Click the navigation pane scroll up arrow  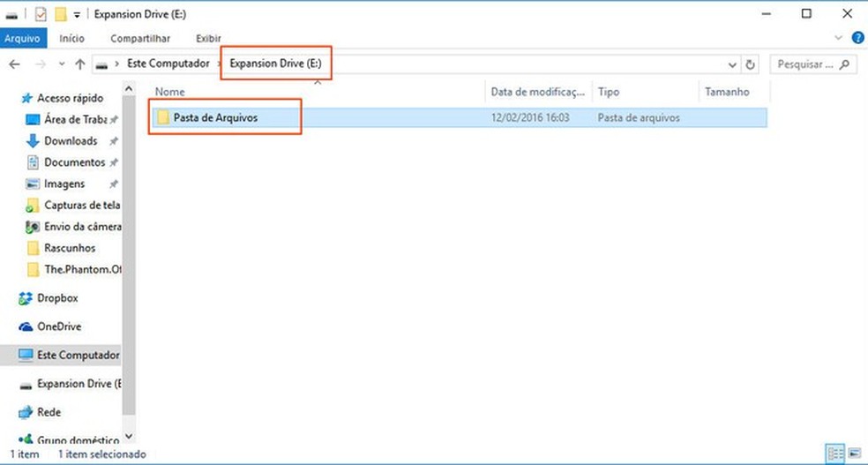129,88
